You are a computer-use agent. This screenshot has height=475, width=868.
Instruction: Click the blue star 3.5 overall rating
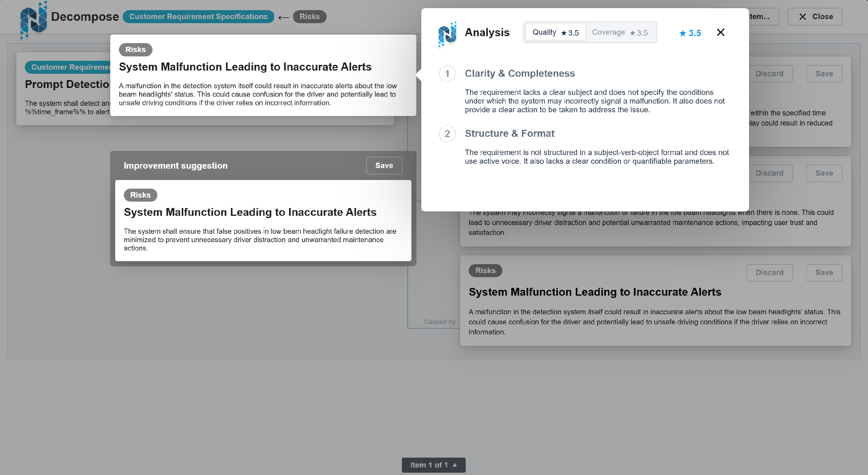tap(690, 33)
